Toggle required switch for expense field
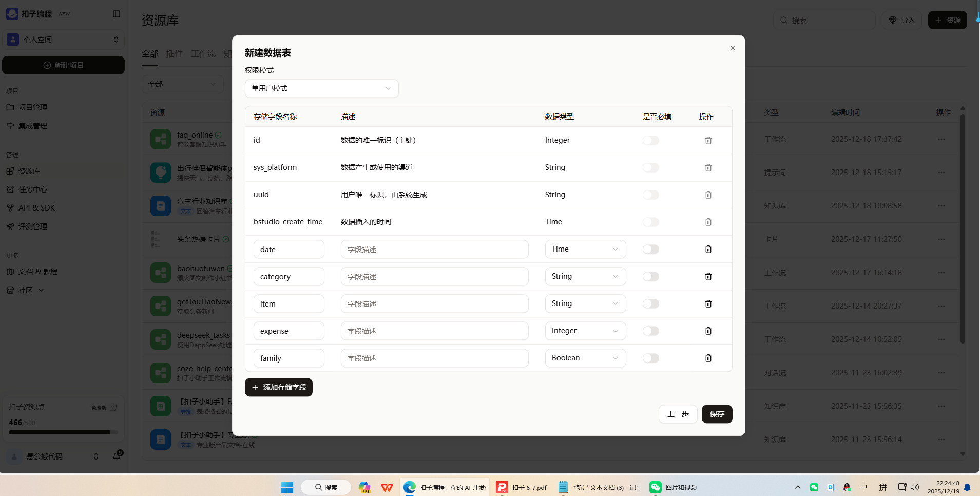The width and height of the screenshot is (980, 496). 651,331
